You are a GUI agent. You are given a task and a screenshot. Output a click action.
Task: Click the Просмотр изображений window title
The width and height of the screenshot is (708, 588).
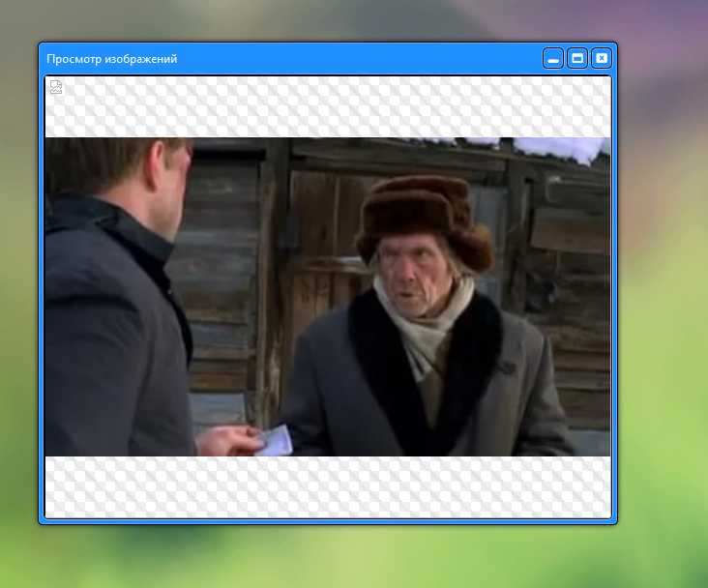(112, 59)
